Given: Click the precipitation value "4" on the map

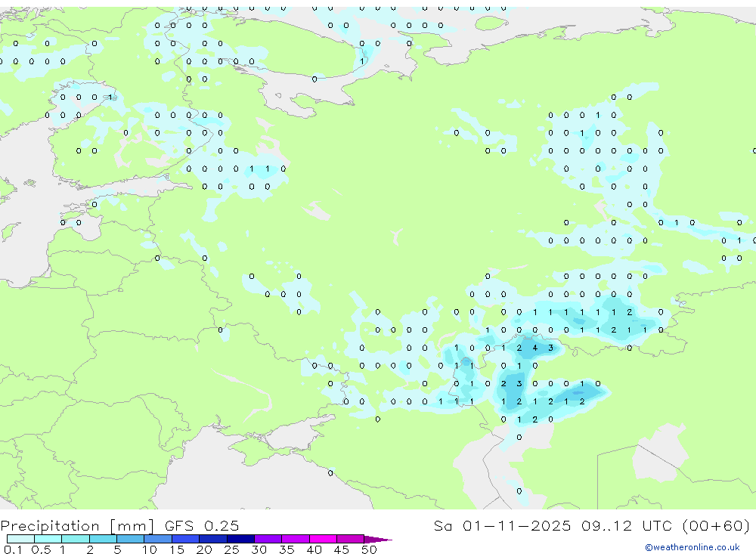Looking at the screenshot, I should click(x=534, y=348).
